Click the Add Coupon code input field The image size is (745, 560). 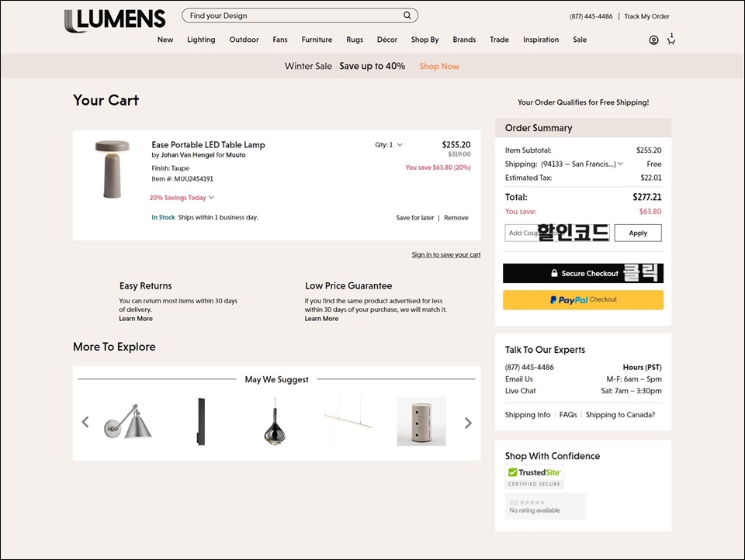point(557,233)
